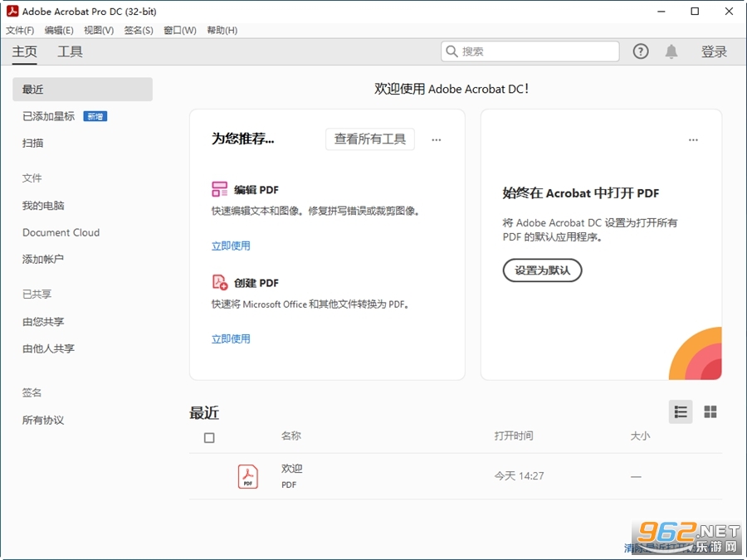
Task: Switch to the 主页 tab
Action: pyautogui.click(x=24, y=51)
